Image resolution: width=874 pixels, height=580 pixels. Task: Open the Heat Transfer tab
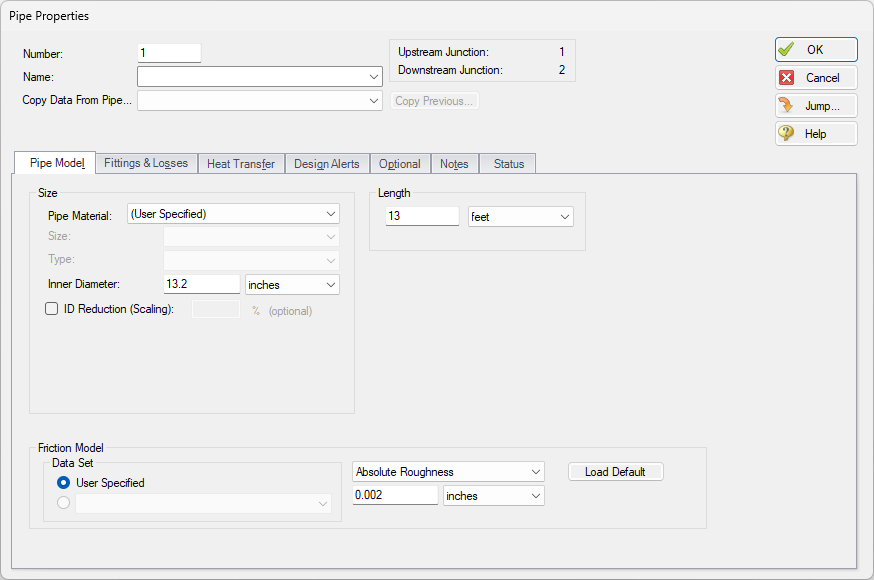point(241,164)
